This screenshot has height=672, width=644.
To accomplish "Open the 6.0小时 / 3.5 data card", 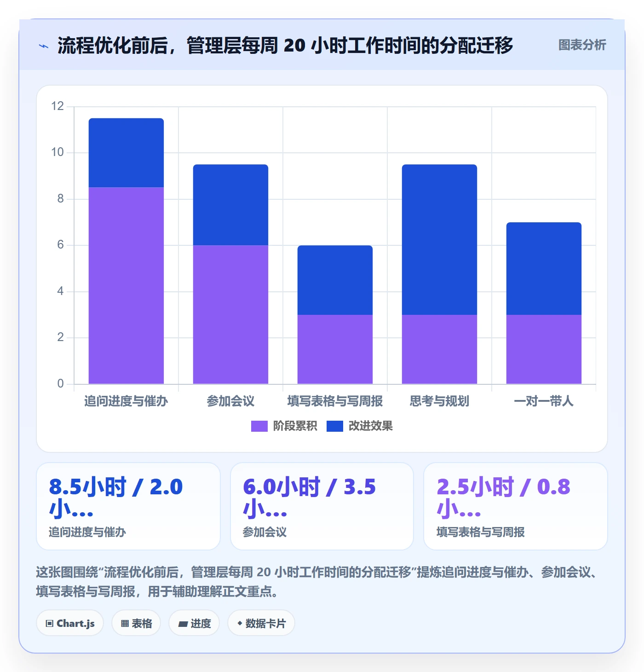I will pyautogui.click(x=322, y=506).
